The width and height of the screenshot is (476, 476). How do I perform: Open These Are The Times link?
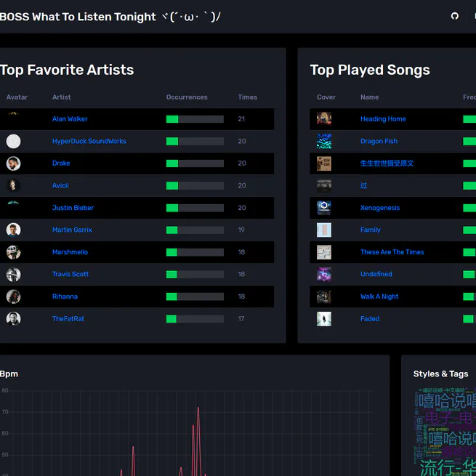tap(392, 252)
